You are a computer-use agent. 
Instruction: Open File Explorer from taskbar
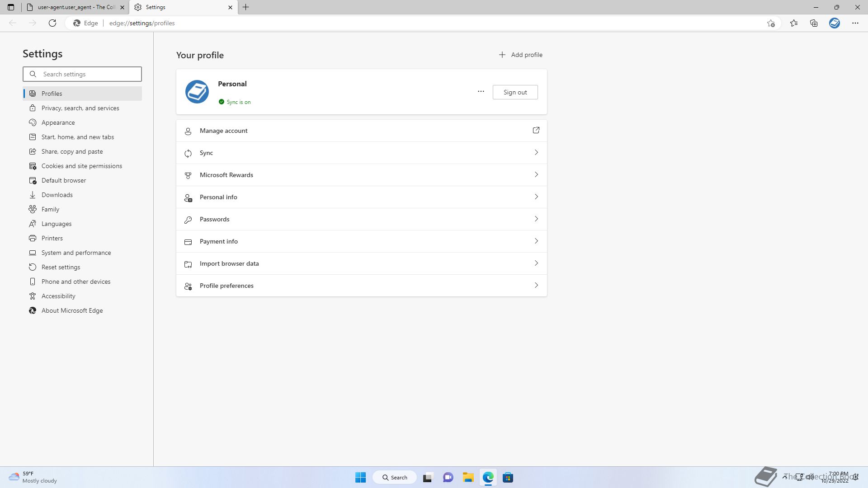pos(468,478)
